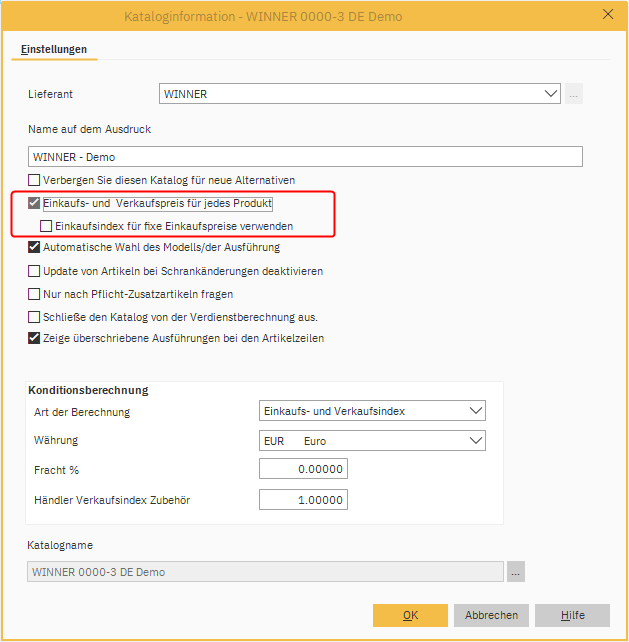This screenshot has width=629, height=642.
Task: Enable Verbergen Sie diesen Katalog checkbox
Action: (x=35, y=180)
